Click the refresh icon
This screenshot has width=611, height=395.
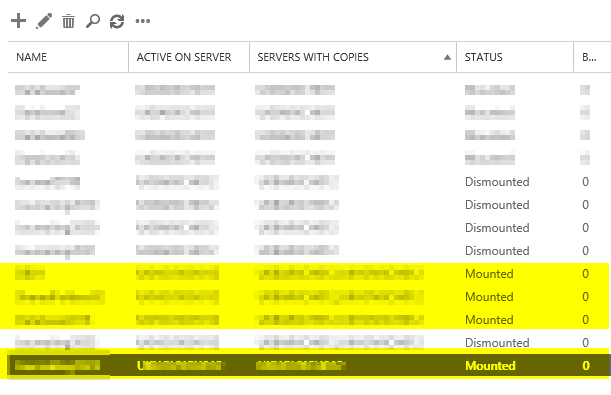click(117, 21)
